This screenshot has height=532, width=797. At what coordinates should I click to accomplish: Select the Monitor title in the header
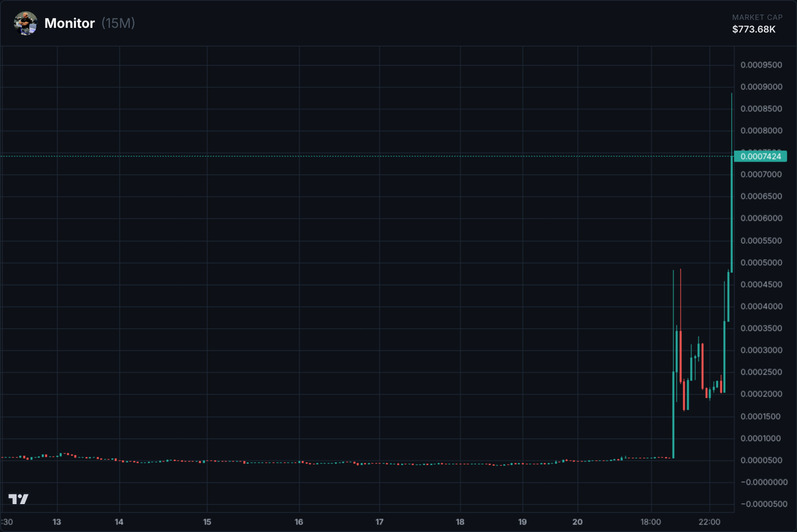69,23
